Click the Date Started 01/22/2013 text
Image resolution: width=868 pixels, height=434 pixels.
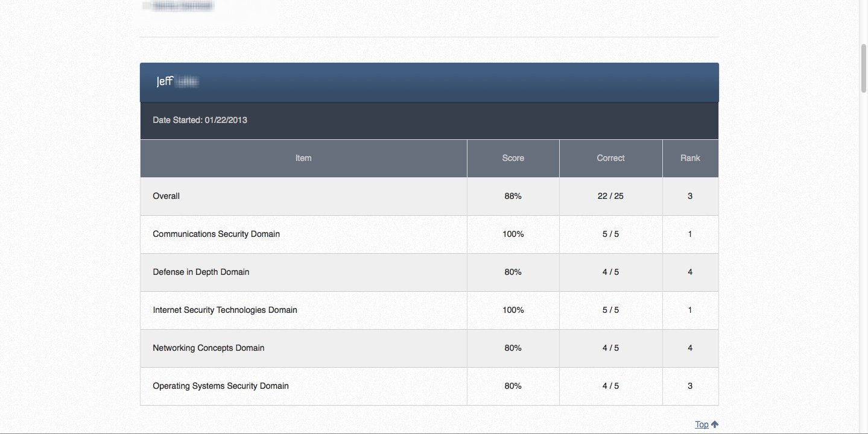pyautogui.click(x=200, y=120)
